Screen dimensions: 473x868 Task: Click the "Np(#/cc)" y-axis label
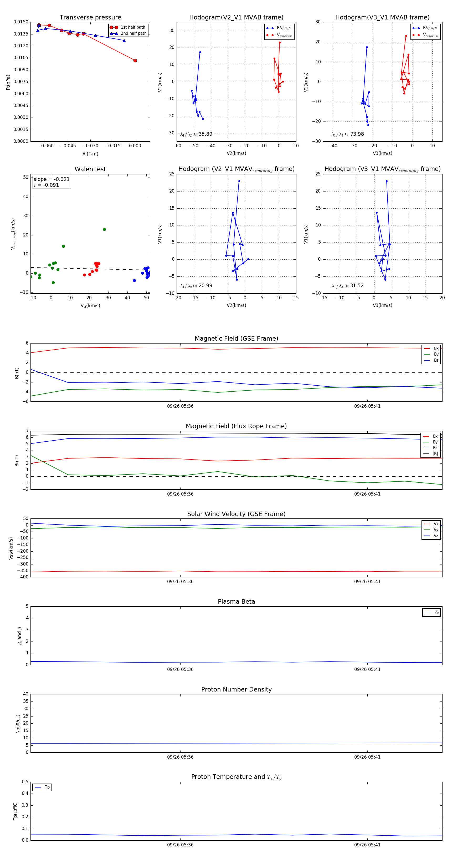point(18,724)
